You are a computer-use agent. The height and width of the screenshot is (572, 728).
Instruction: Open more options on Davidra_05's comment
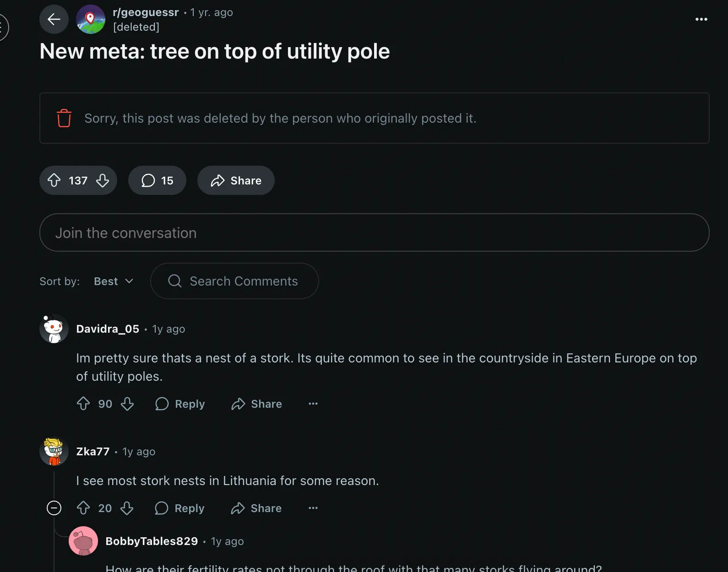tap(313, 404)
